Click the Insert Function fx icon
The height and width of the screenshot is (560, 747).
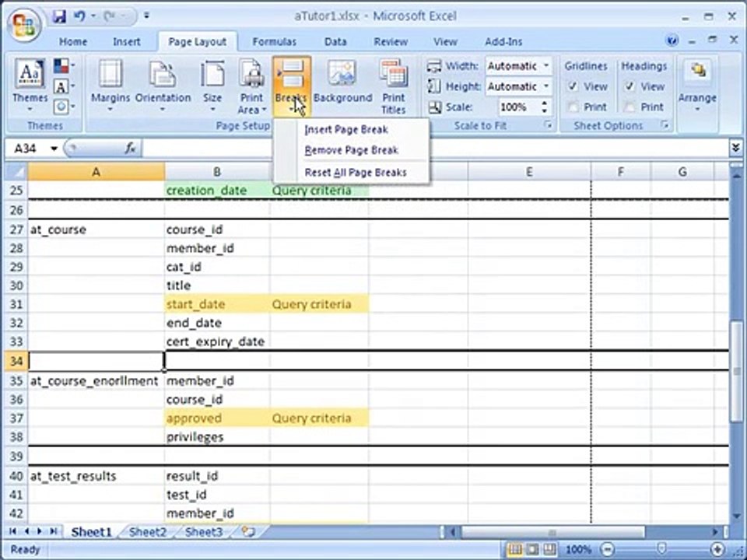click(x=130, y=149)
